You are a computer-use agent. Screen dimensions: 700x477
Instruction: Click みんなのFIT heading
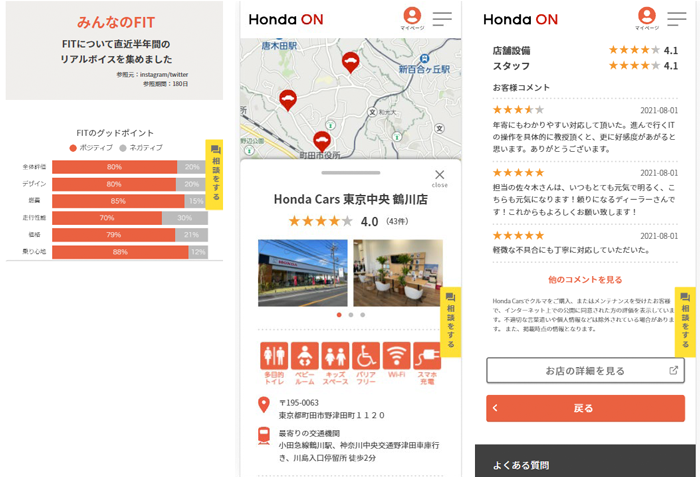point(116,22)
